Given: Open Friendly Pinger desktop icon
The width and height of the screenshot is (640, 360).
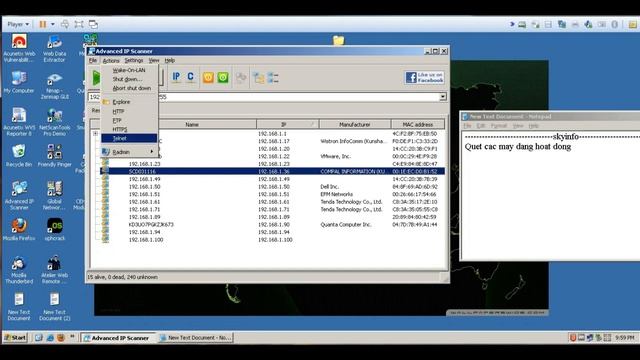Looking at the screenshot, I should point(54,156).
